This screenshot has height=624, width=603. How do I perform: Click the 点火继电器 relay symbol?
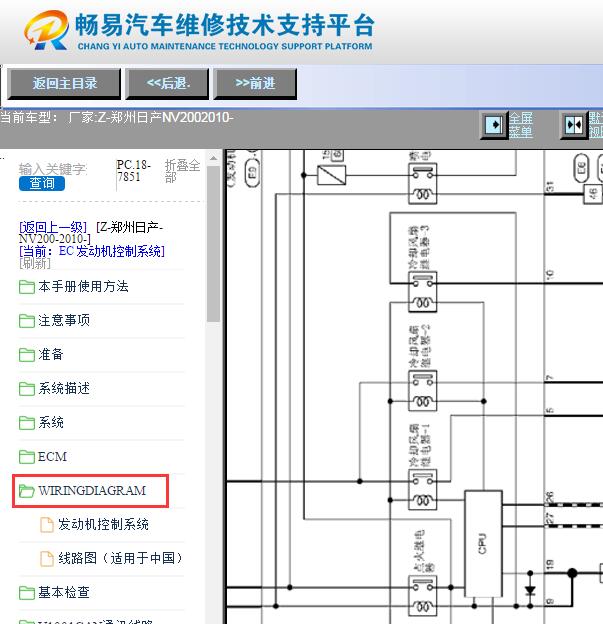tap(423, 596)
